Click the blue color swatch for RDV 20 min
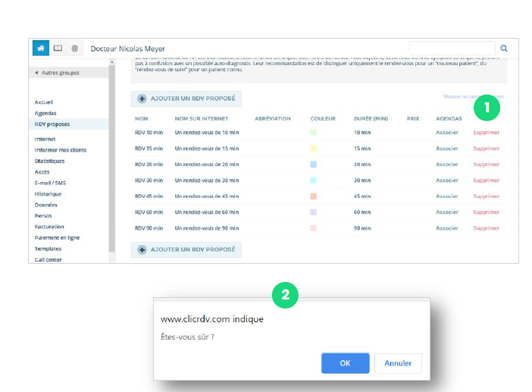 (x=313, y=165)
